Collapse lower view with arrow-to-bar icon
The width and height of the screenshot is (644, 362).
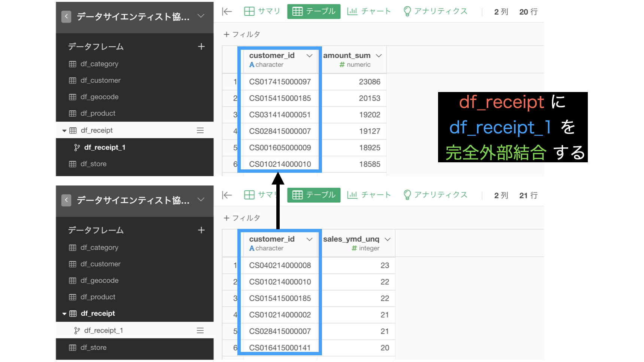coord(227,195)
